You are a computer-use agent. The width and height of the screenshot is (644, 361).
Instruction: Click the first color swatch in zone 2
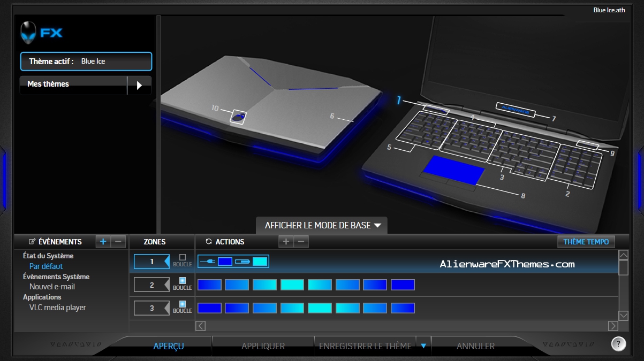(209, 285)
